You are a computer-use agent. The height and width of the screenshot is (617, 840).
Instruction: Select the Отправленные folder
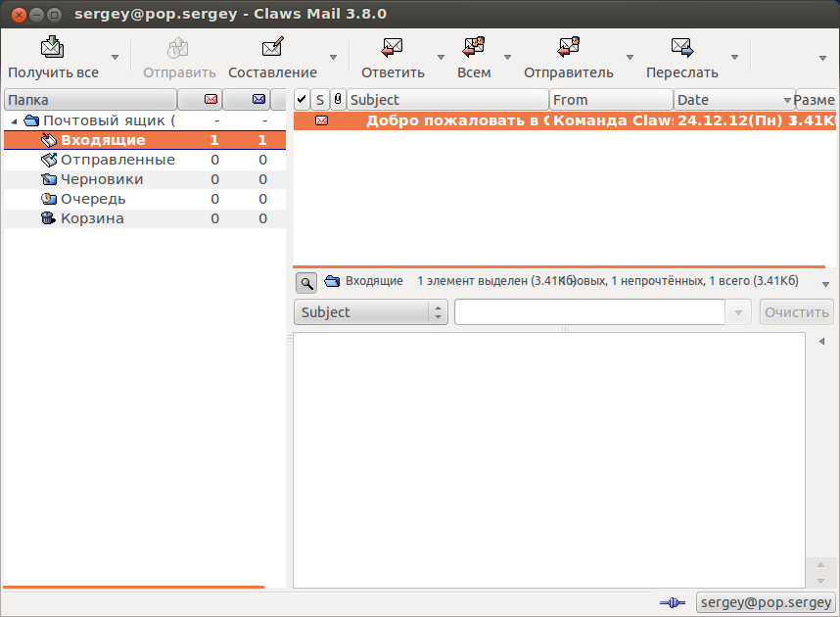point(145,160)
